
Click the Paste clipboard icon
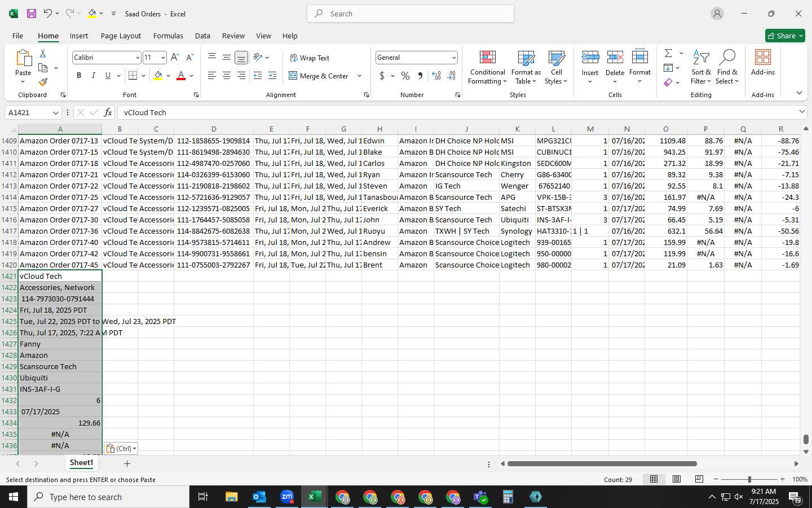pos(23,58)
